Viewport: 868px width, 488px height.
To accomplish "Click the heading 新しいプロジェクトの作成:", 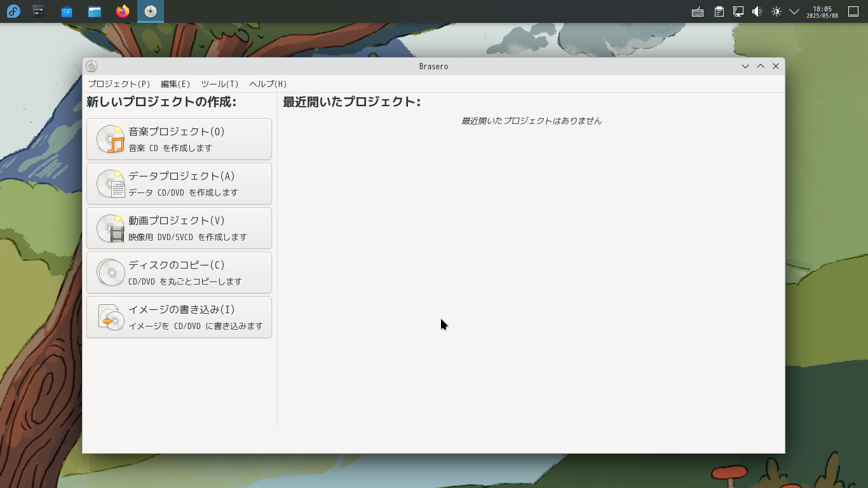I will [161, 102].
